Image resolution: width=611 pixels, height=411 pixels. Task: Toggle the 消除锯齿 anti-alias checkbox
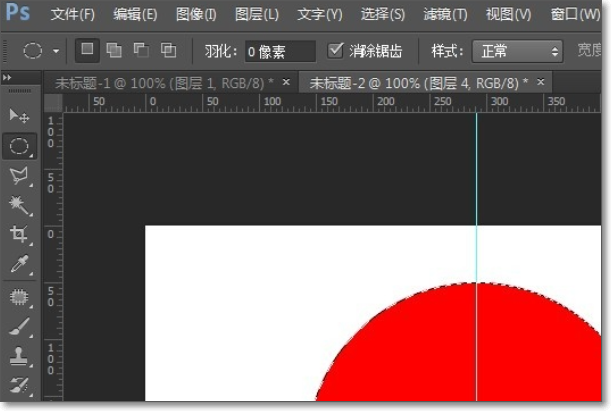point(335,51)
